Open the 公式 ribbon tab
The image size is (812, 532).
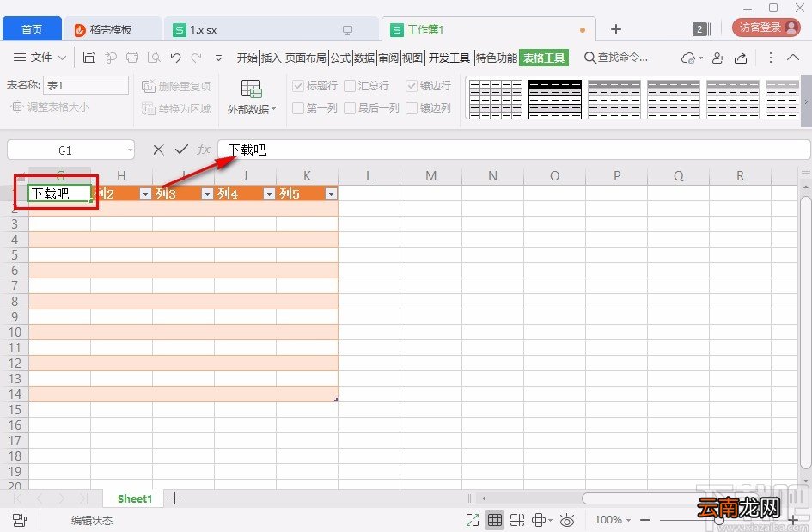coord(340,58)
